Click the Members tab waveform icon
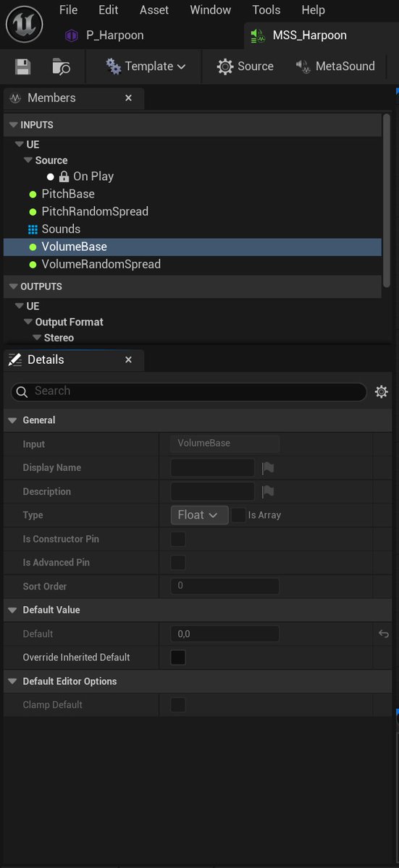The width and height of the screenshot is (399, 868). point(15,98)
